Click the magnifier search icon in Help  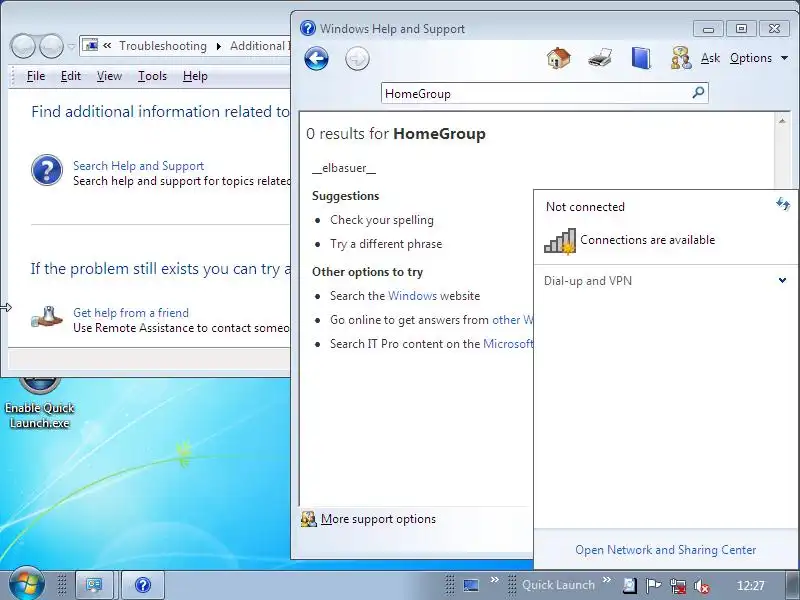698,93
